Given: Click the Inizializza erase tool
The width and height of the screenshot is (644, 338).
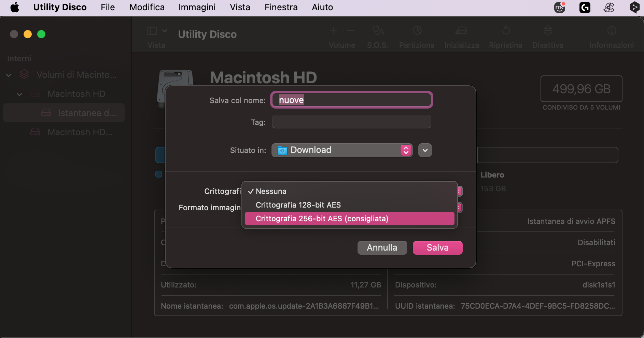Looking at the screenshot, I should pyautogui.click(x=462, y=37).
